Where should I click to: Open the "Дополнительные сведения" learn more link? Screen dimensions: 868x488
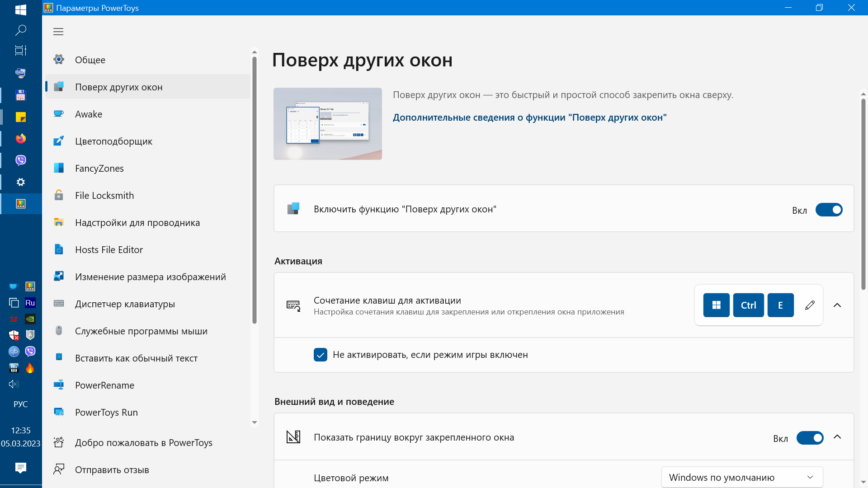(529, 117)
